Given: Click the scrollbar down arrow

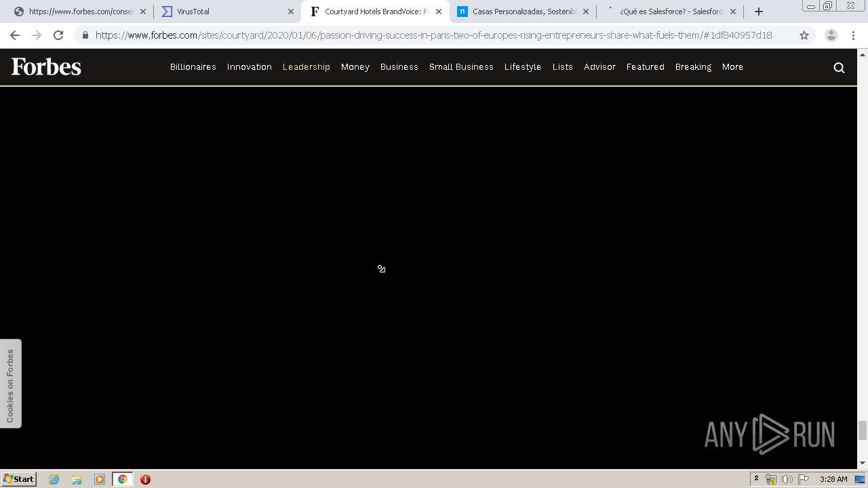Looking at the screenshot, I should pos(863,463).
